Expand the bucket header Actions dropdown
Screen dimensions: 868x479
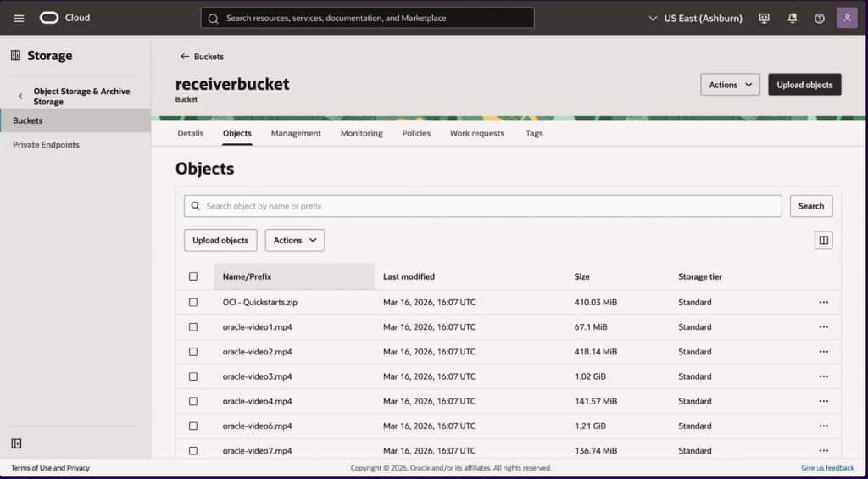[730, 85]
